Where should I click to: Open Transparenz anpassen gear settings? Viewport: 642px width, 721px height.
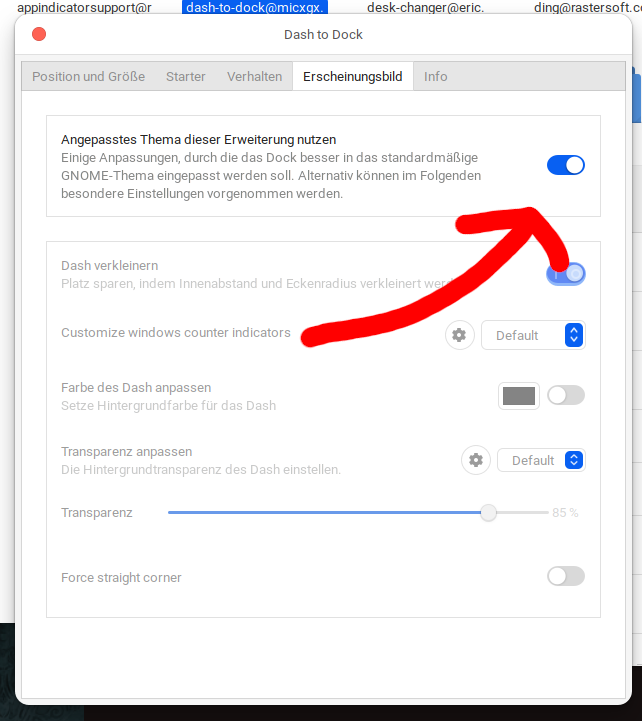point(476,460)
